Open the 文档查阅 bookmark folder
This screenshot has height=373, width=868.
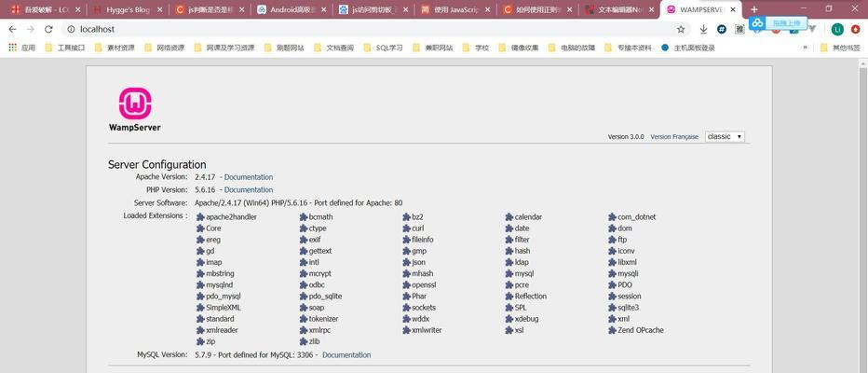click(333, 48)
